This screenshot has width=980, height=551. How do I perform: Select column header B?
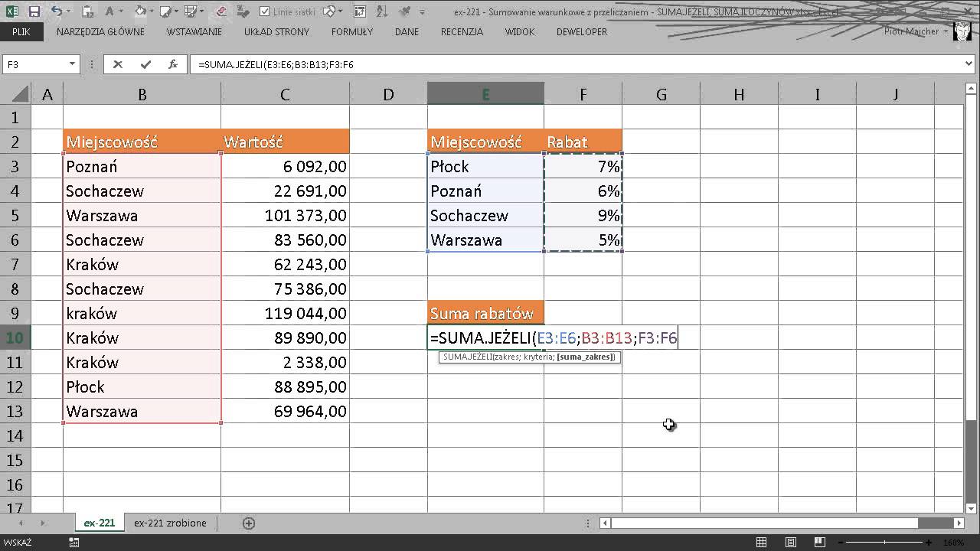point(142,94)
